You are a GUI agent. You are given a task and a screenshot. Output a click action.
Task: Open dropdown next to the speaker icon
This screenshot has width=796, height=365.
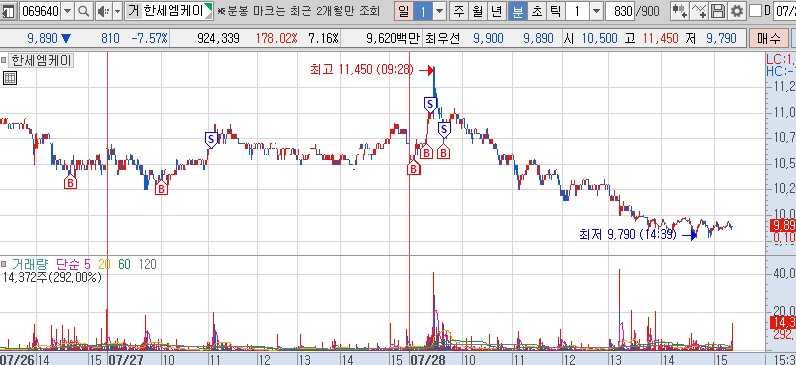(117, 11)
